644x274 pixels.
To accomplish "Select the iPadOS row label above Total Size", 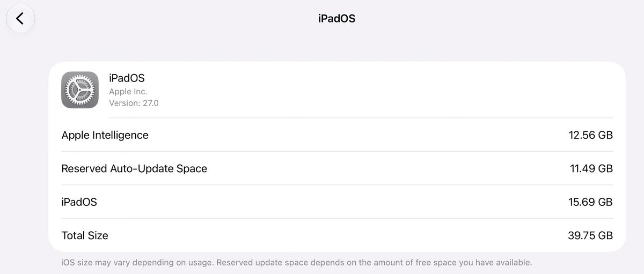I will point(79,202).
